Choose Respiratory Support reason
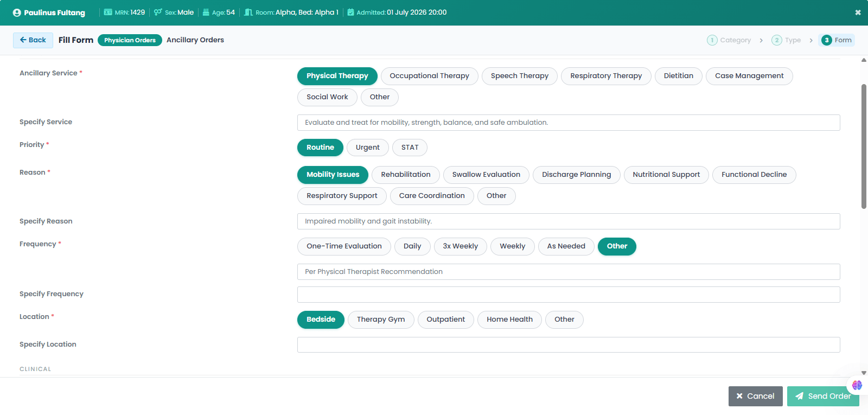The width and height of the screenshot is (868, 415). pyautogui.click(x=342, y=196)
